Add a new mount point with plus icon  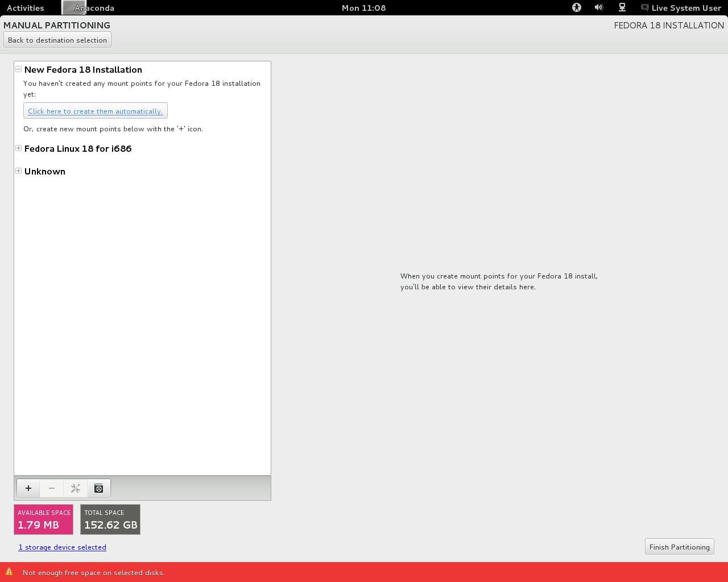28,488
